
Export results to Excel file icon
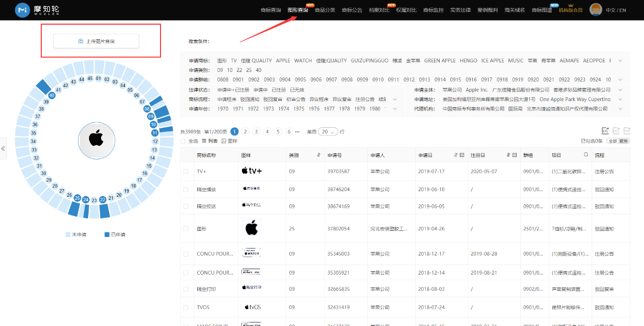605,130
